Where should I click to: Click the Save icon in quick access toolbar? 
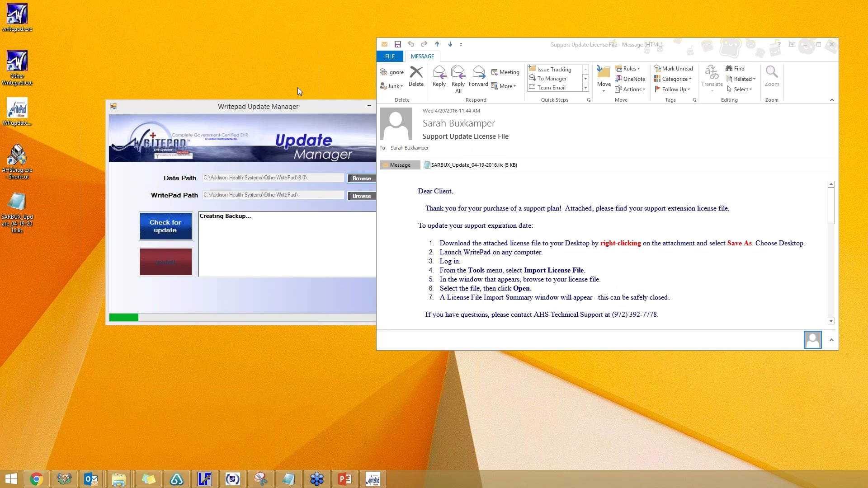[397, 44]
